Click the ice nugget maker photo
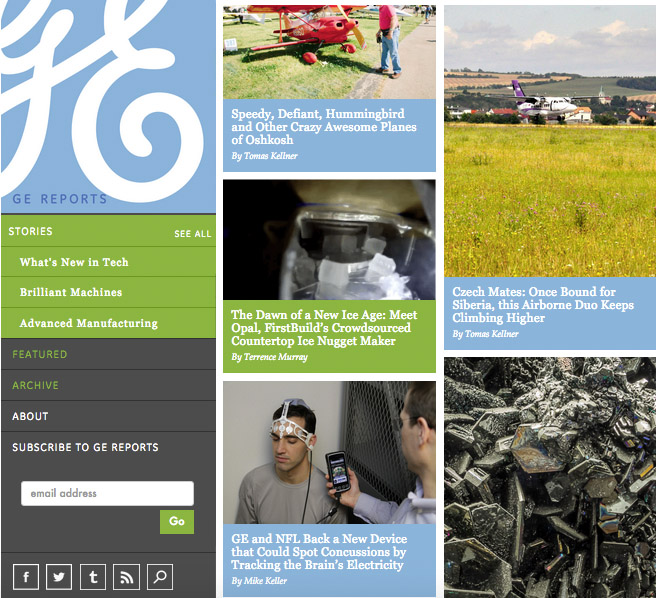Screen dimensions: 656x598 point(329,240)
